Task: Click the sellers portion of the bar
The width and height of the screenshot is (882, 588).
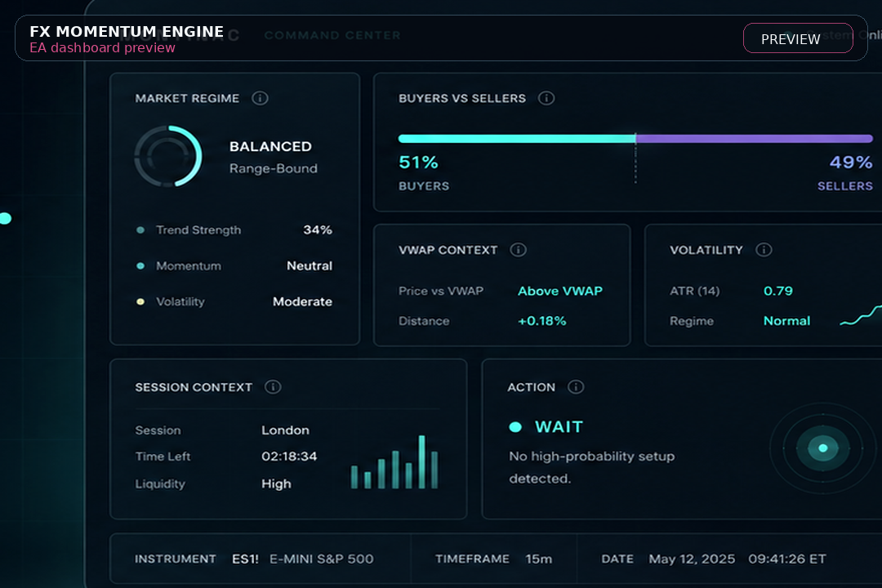Action: (x=755, y=138)
